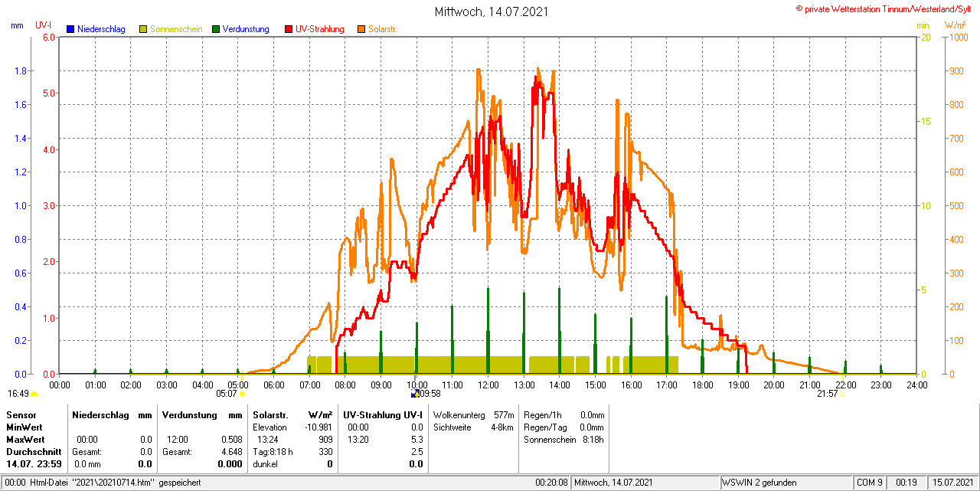Click the Verdunstung Gesamt value 4.648

[231, 452]
